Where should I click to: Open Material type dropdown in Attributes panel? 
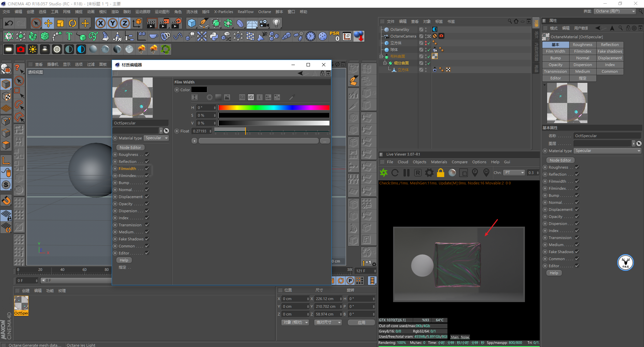pyautogui.click(x=607, y=151)
